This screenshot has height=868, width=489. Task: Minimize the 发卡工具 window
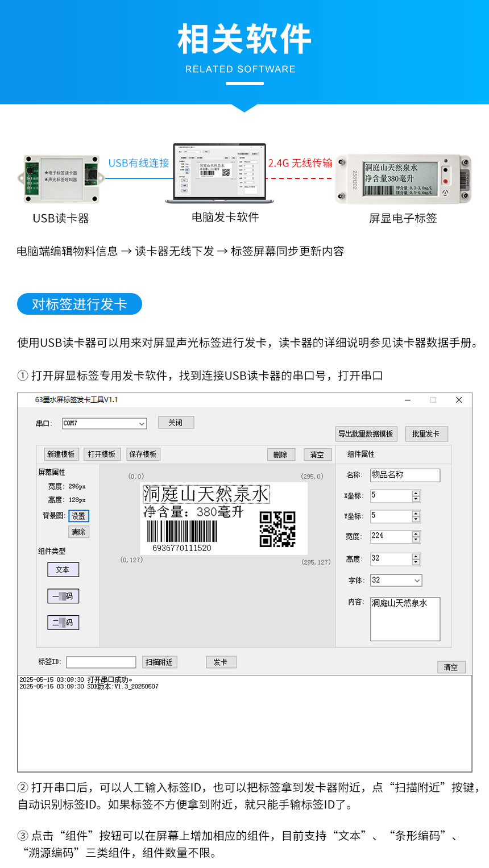coord(408,400)
